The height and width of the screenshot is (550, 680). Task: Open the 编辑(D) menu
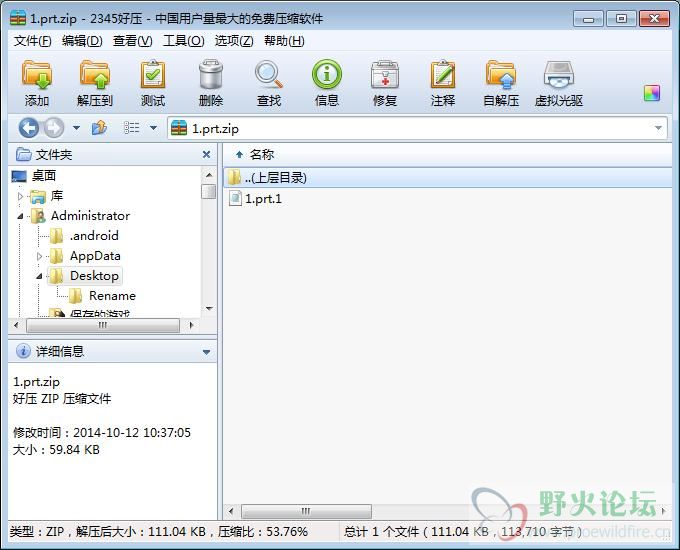coord(82,41)
